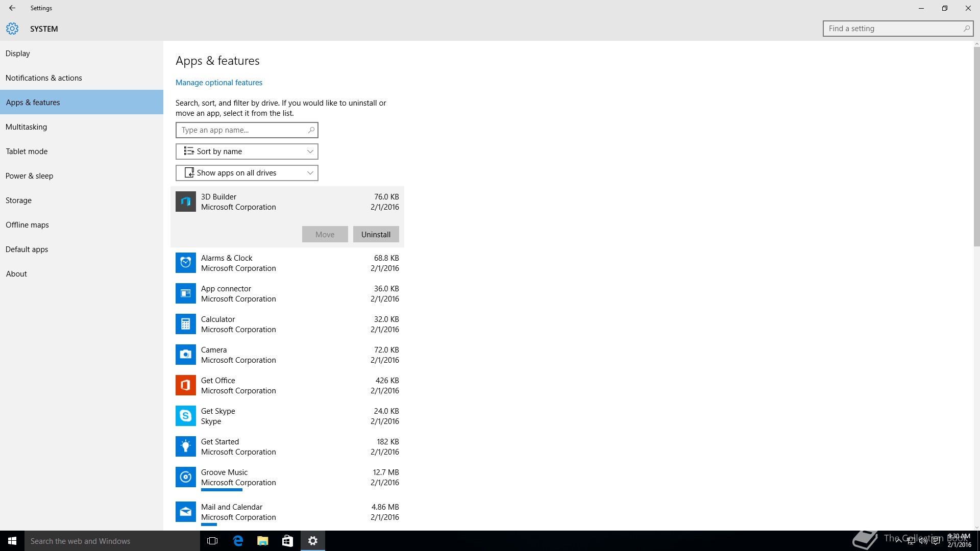Image resolution: width=980 pixels, height=551 pixels.
Task: Select Apps & features in the sidebar
Action: 82,103
